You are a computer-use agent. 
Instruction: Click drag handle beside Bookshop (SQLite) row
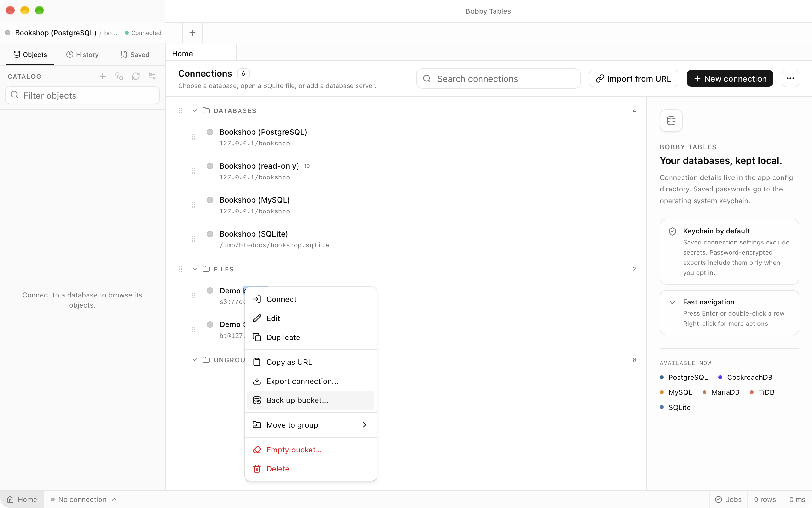coord(193,238)
